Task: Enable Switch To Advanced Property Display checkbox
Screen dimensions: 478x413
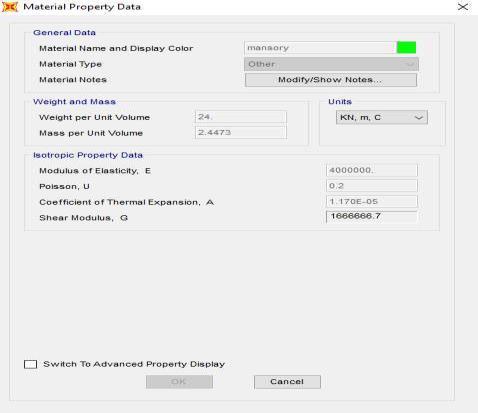Action: pyautogui.click(x=30, y=364)
